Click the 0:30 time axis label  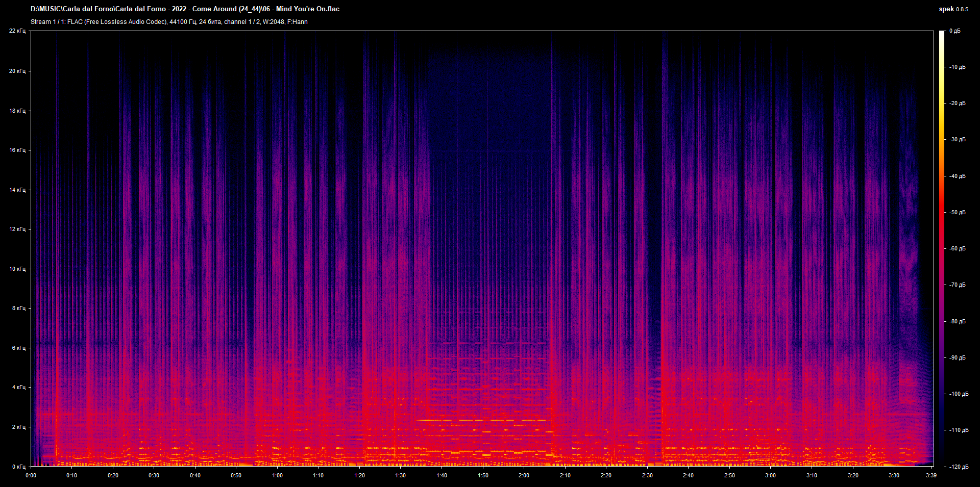[154, 475]
